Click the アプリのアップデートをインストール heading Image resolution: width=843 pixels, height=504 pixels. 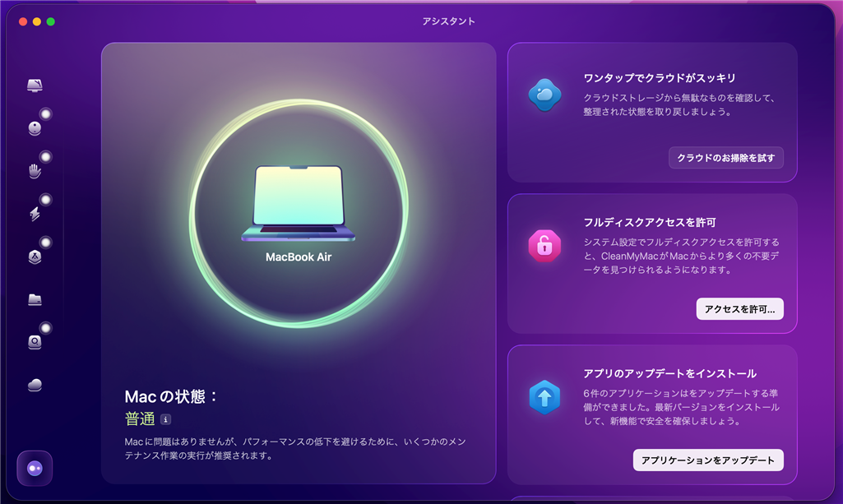coord(670,373)
